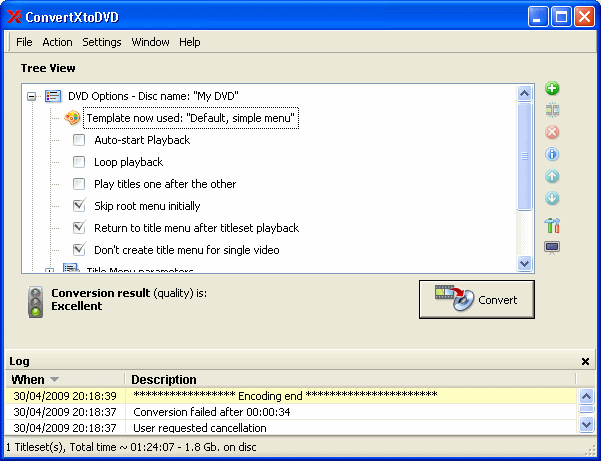Sort the log by When column arrow
Image resolution: width=601 pixels, height=461 pixels.
click(x=54, y=379)
